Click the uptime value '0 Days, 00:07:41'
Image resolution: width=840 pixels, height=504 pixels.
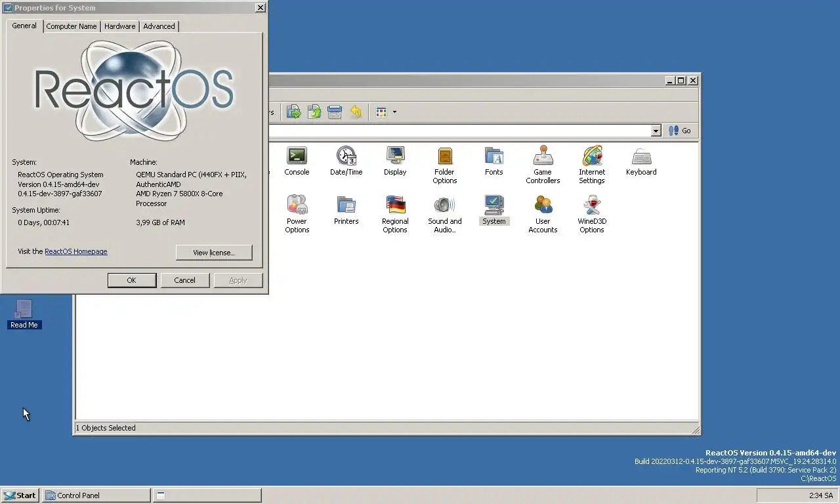coord(43,222)
